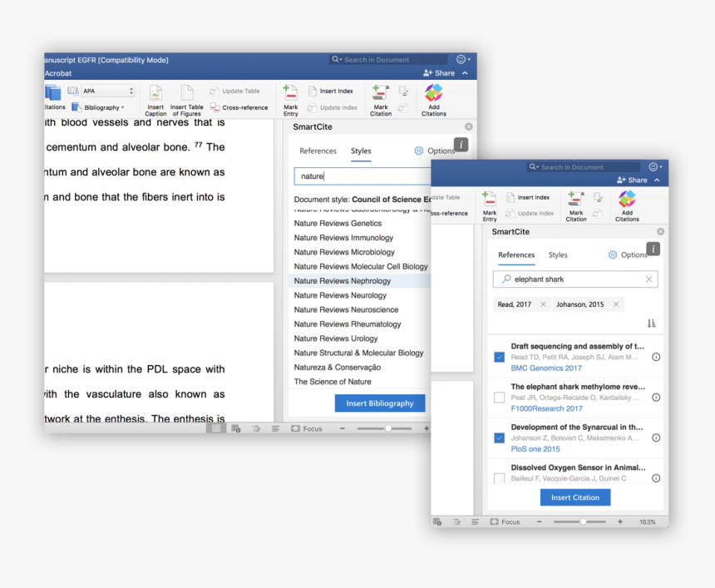The width and height of the screenshot is (715, 588).
Task: Check Dissolved Oxygen Sensor in Animal reference
Action: pyautogui.click(x=500, y=478)
